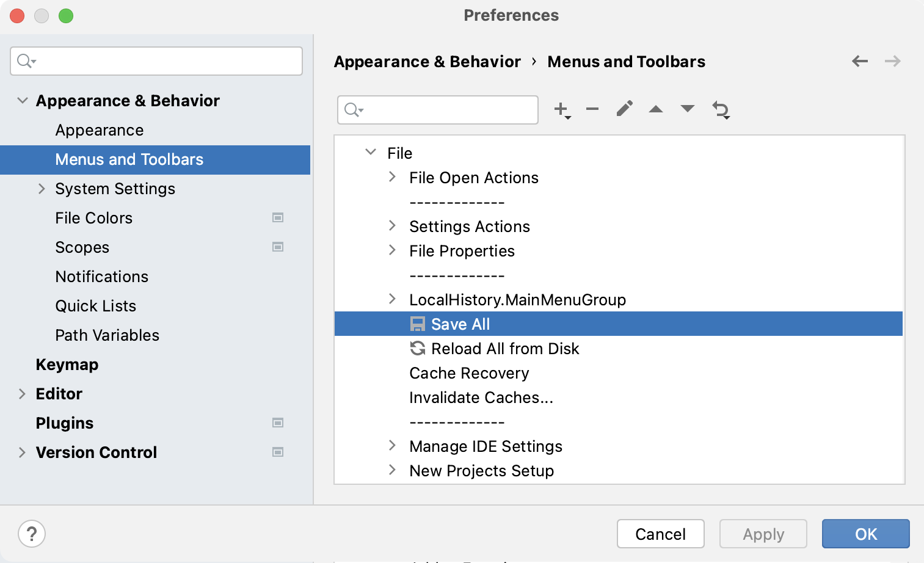The height and width of the screenshot is (563, 924).
Task: Select Reload All from Disk entry
Action: pyautogui.click(x=504, y=349)
